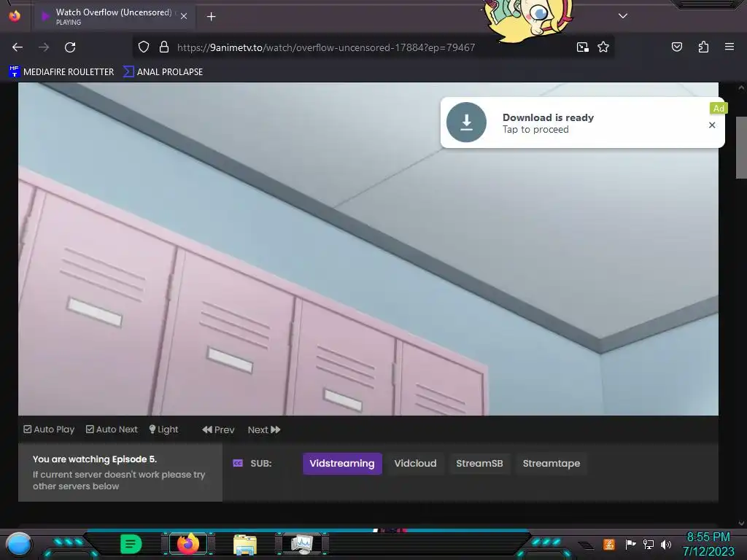This screenshot has height=560, width=747.
Task: Open network tray icon
Action: pos(649,544)
